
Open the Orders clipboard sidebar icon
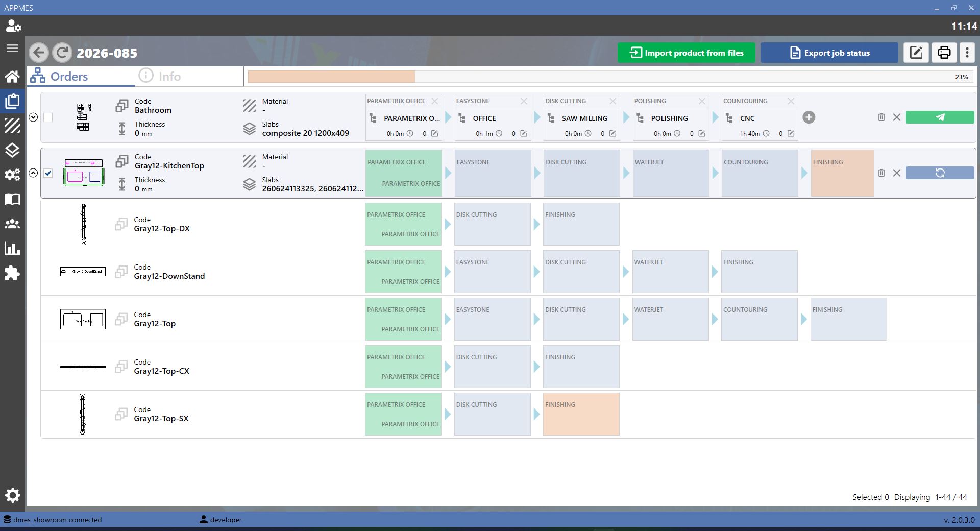[12, 101]
